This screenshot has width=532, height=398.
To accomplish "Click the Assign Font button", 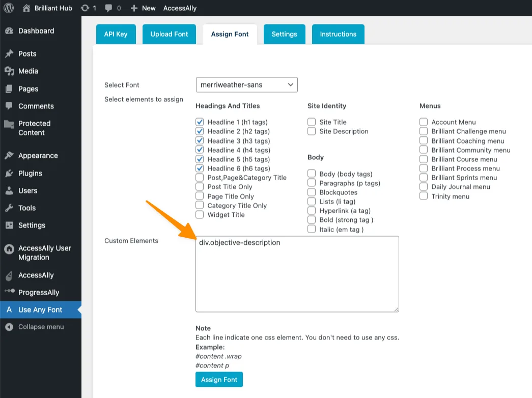I will [219, 379].
